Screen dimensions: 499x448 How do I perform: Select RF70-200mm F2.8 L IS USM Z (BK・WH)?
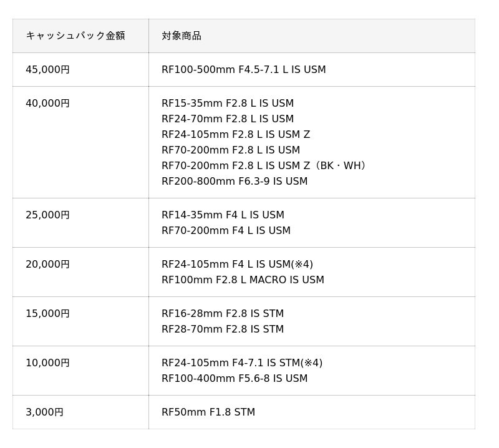coord(263,166)
